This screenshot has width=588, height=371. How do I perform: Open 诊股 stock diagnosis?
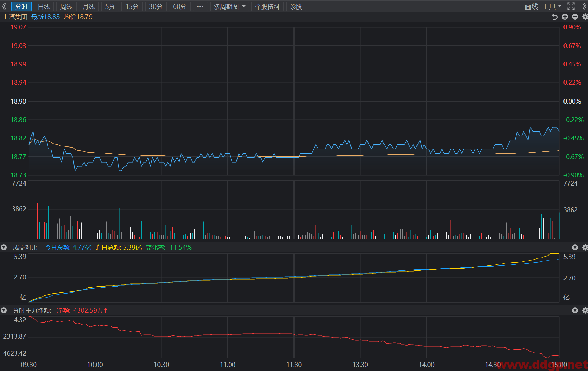tap(296, 6)
